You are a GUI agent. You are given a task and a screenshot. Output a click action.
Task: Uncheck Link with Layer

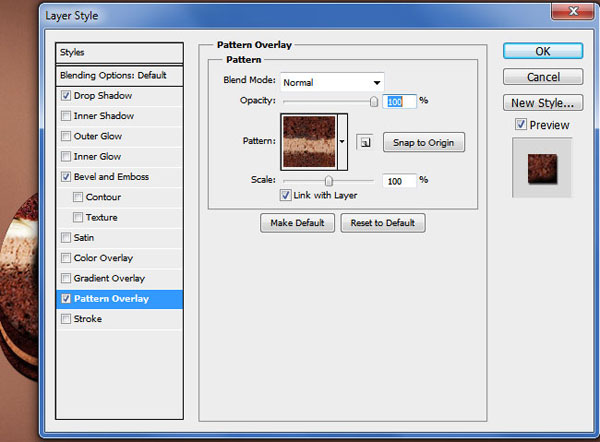(285, 195)
